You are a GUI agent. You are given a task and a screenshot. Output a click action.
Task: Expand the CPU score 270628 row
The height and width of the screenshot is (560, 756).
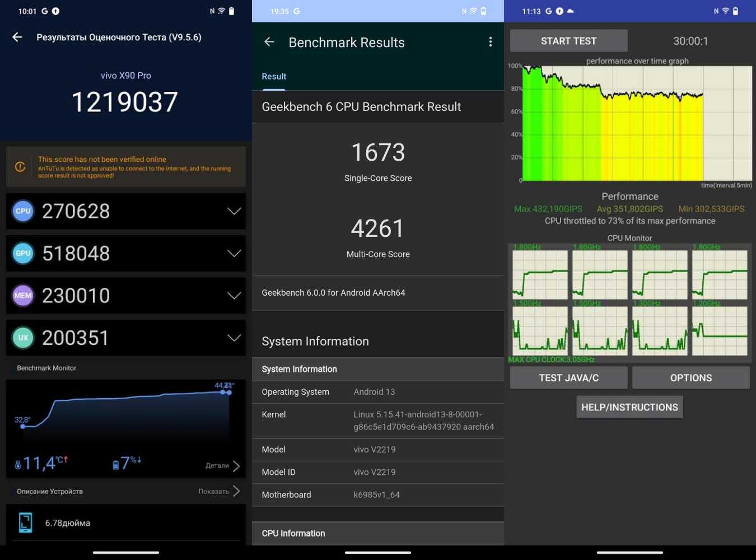coord(234,211)
